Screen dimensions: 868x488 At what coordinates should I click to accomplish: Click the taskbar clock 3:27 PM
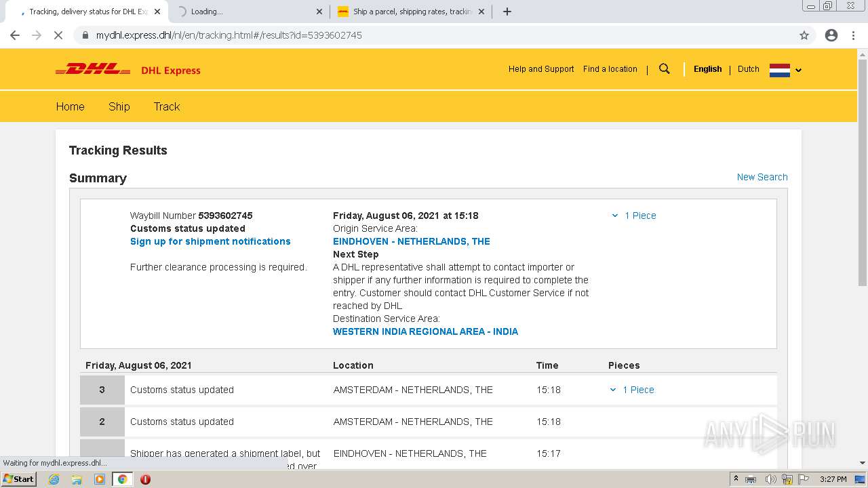pos(833,479)
